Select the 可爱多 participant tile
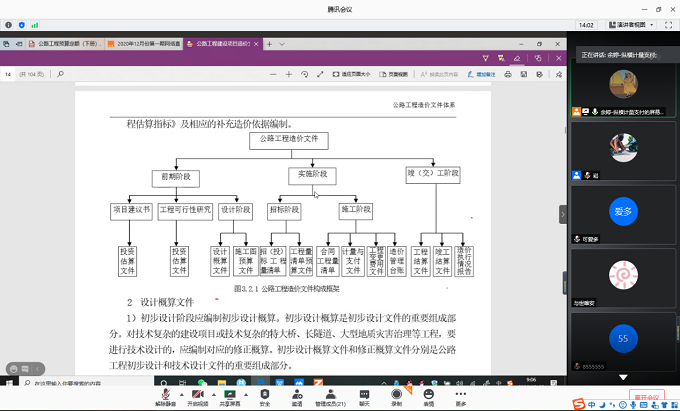Image resolution: width=680 pixels, height=411 pixels. 623,215
